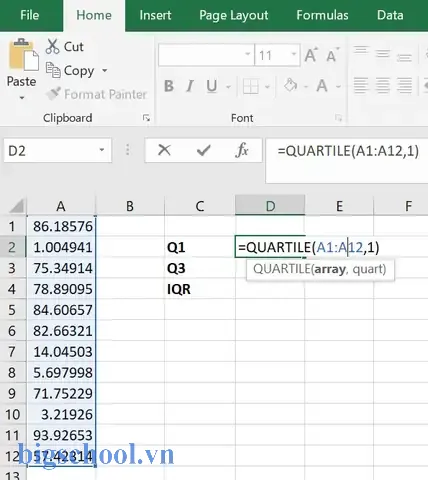
Task: Click the IQR label cell
Action: click(200, 289)
